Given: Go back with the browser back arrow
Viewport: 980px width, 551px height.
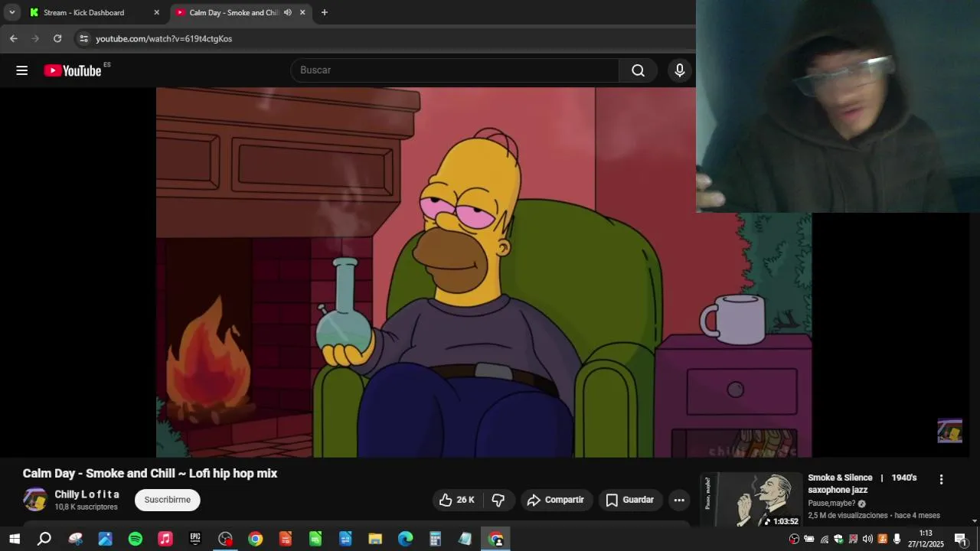Looking at the screenshot, I should tap(14, 38).
